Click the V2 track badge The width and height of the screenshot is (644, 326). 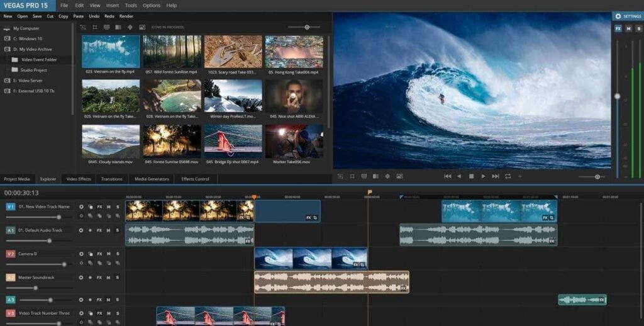(10, 254)
